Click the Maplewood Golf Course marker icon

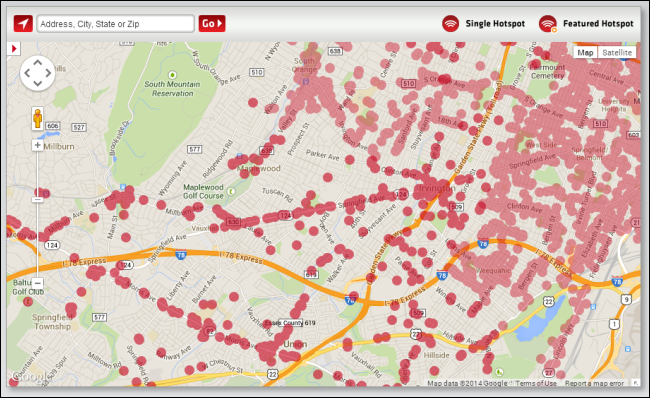tap(231, 191)
